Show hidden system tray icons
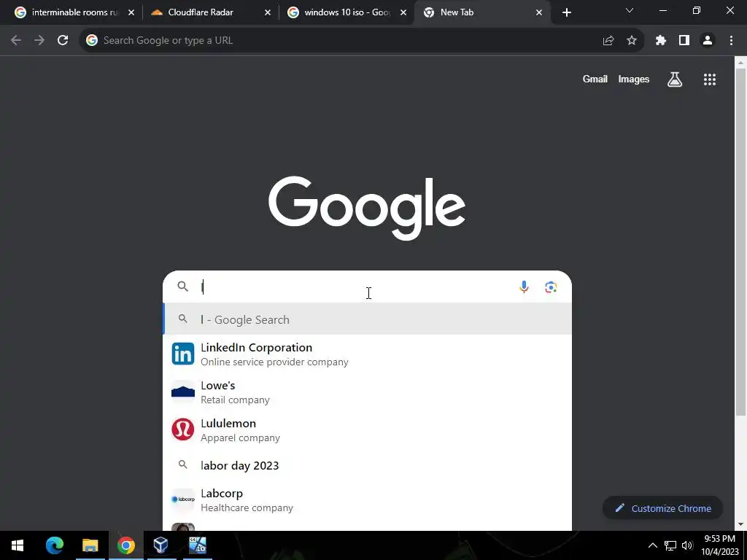 pos(653,545)
